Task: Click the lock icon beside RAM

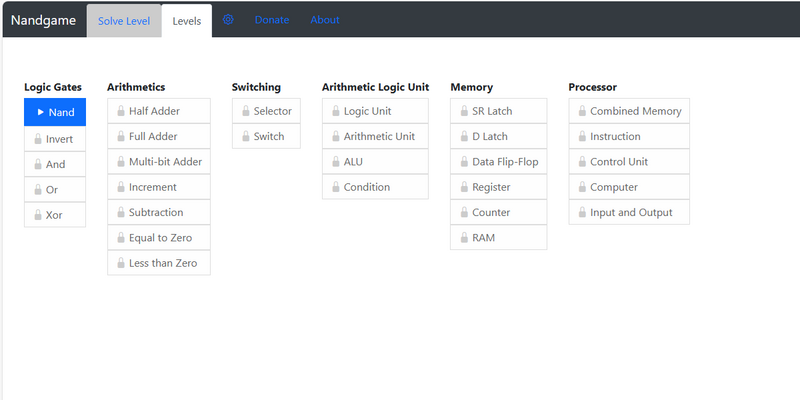Action: (x=464, y=238)
